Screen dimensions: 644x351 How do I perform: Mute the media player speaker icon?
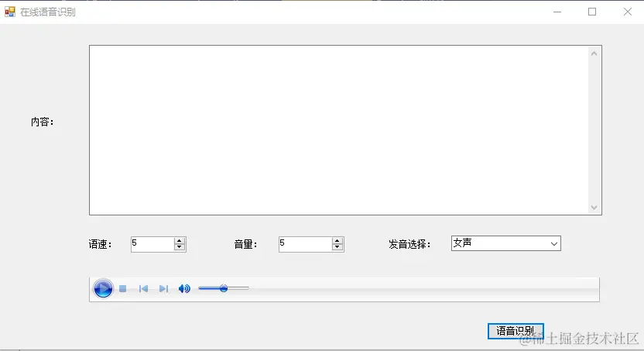(184, 288)
